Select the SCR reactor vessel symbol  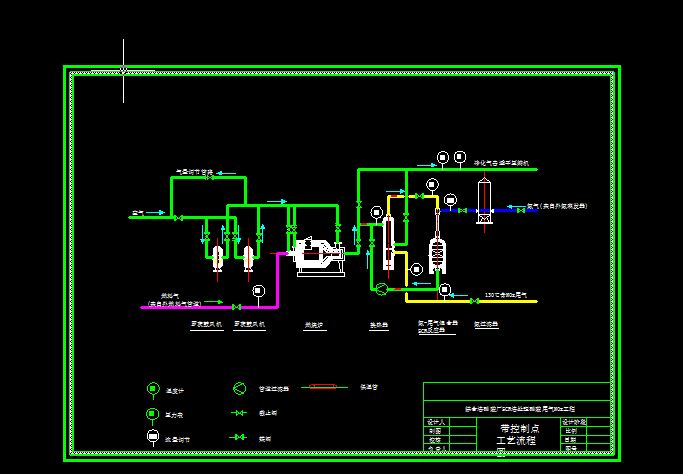pyautogui.click(x=437, y=255)
